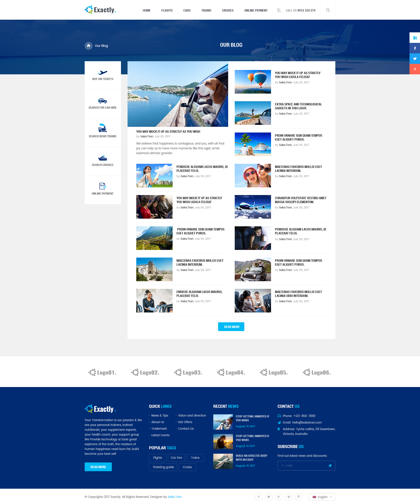This screenshot has width=420, height=504.
Task: Click the Read More button below blog posts
Action: tap(231, 327)
